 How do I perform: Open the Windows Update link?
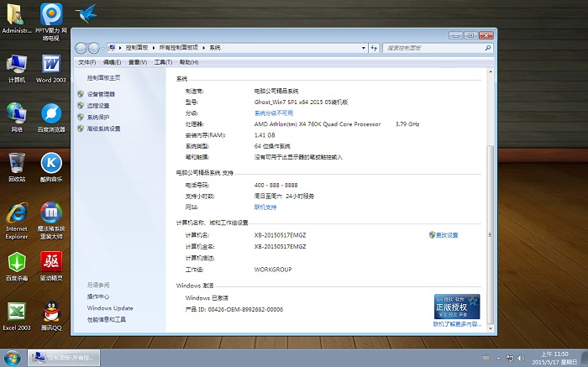[x=109, y=308]
